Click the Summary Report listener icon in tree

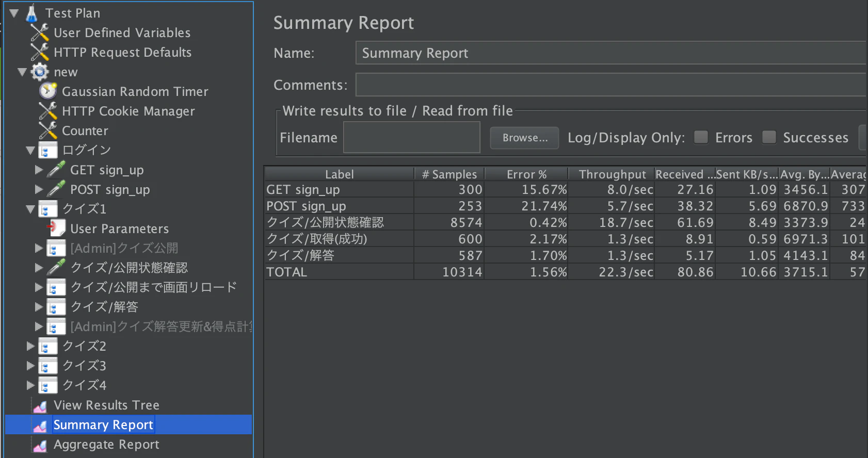(40, 426)
